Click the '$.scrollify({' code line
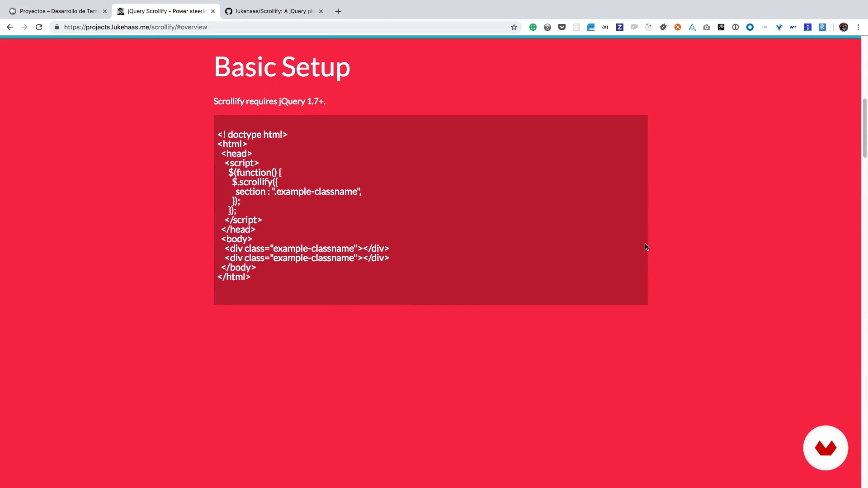Image resolution: width=868 pixels, height=488 pixels. tap(255, 182)
